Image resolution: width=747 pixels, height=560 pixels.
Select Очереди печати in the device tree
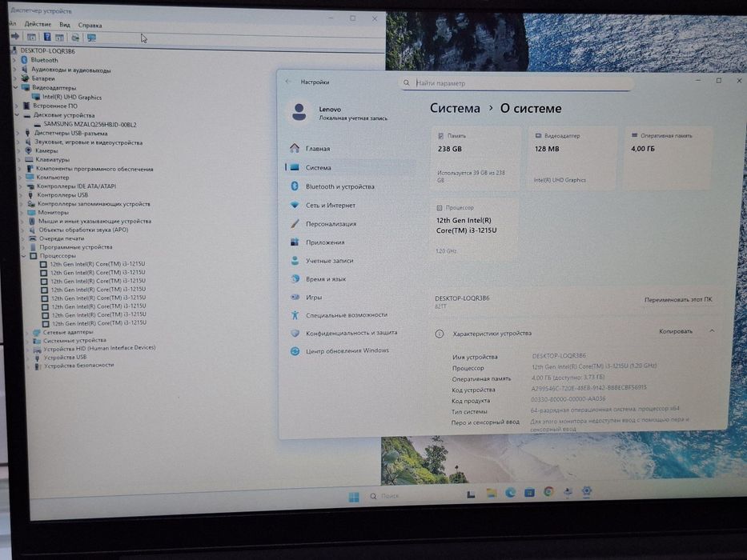point(62,238)
